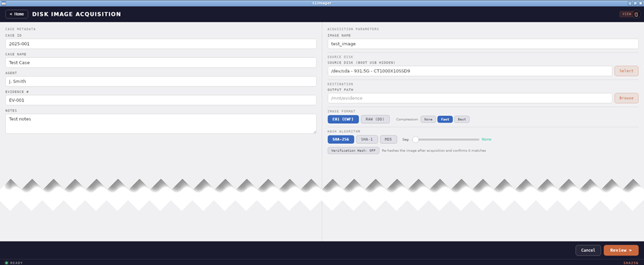Minimize the LLImager window
The height and width of the screenshot is (265, 644).
click(x=630, y=3)
